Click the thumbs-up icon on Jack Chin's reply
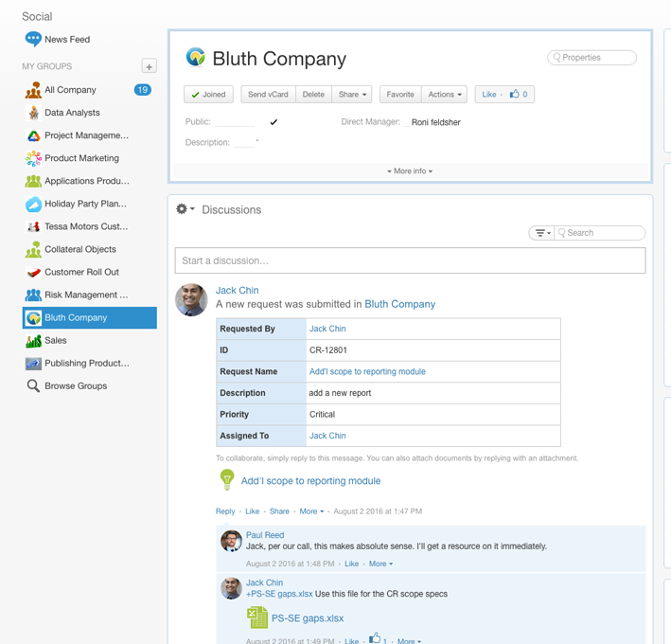Screen dimensions: 671x644 coord(375,637)
